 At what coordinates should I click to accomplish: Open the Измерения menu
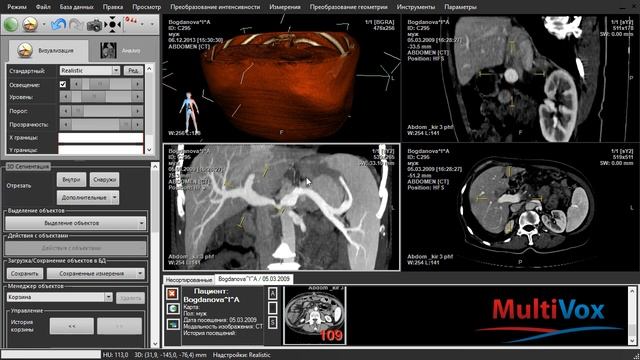tap(285, 7)
